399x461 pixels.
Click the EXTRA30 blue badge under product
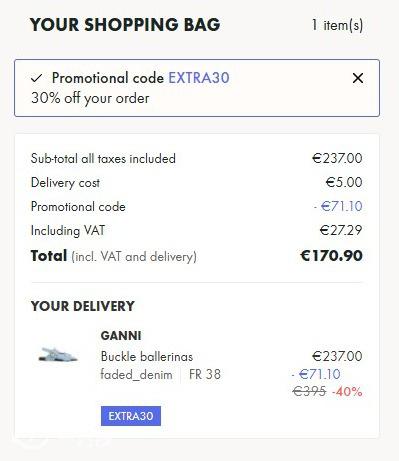point(131,416)
